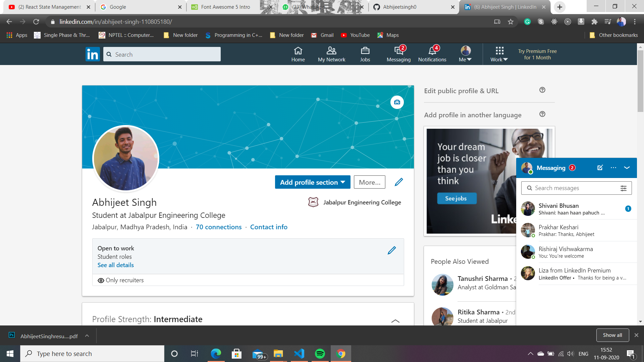Reload the LinkedIn page
The height and width of the screenshot is (362, 644).
tap(36, 22)
